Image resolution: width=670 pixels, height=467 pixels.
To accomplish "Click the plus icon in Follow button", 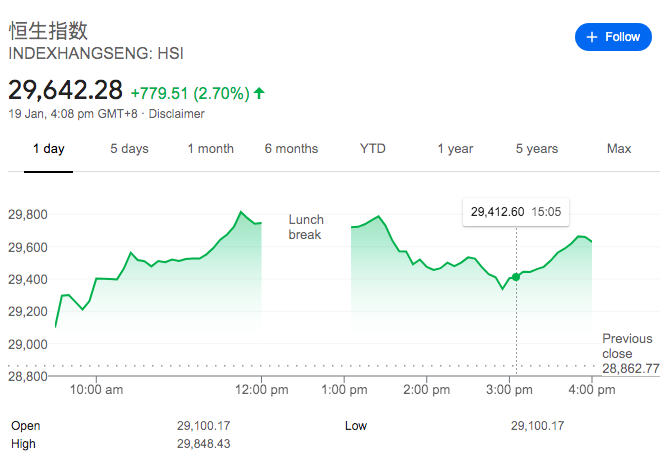I will coord(592,37).
